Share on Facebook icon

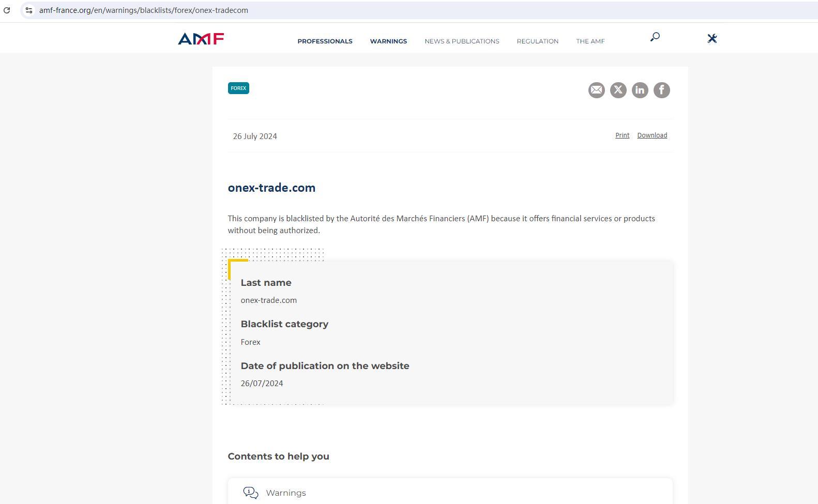[661, 90]
